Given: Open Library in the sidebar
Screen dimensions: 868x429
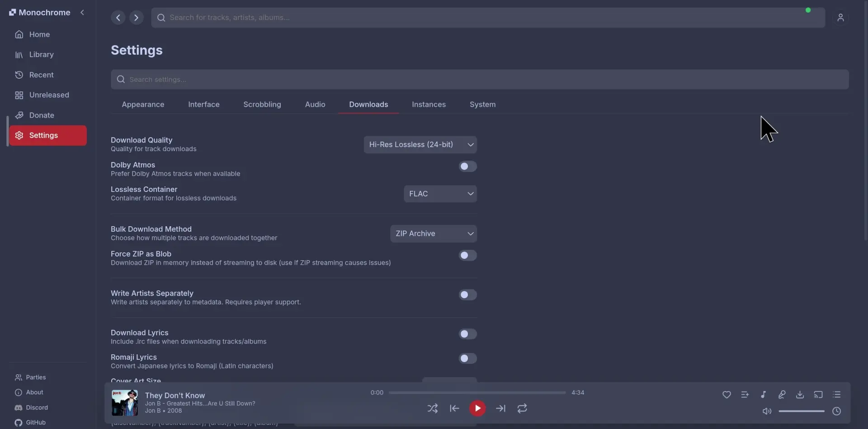Looking at the screenshot, I should [x=47, y=55].
